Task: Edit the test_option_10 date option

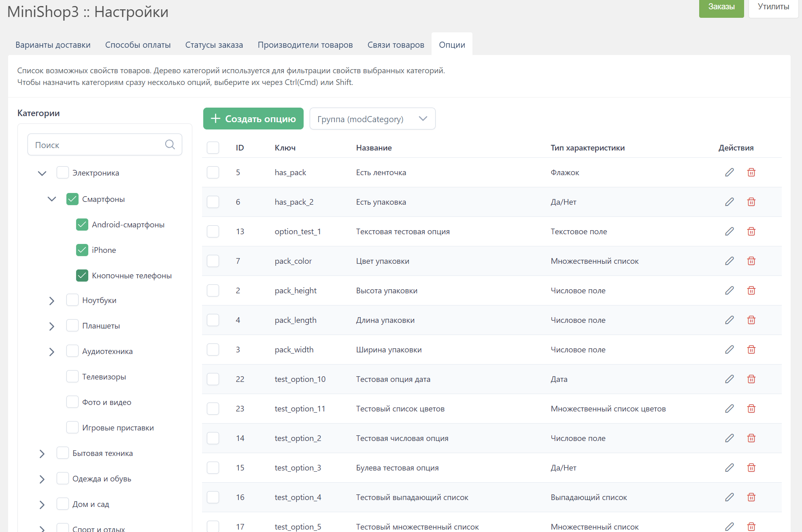Action: click(729, 379)
